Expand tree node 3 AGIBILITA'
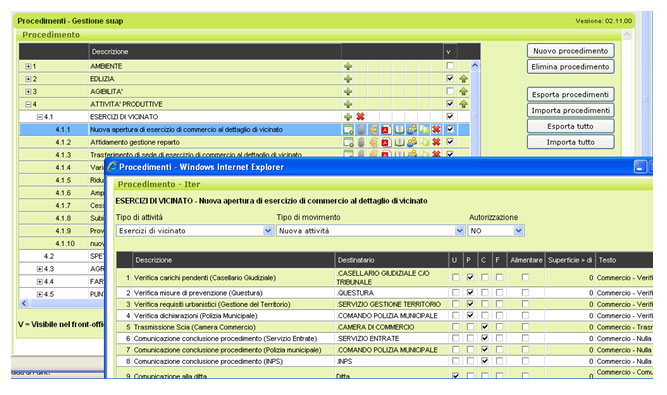This screenshot has height=395, width=667. pyautogui.click(x=28, y=91)
